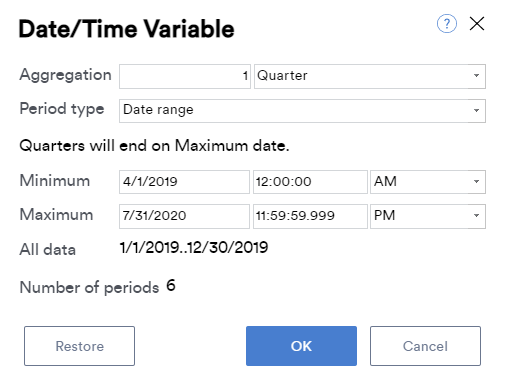Open the AM dropdown for Minimum time

(428, 182)
